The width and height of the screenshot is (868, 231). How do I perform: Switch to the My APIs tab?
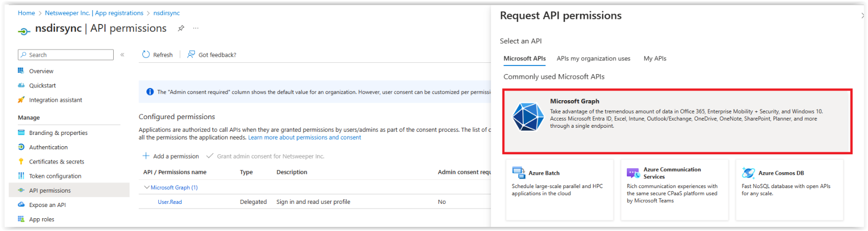(655, 59)
